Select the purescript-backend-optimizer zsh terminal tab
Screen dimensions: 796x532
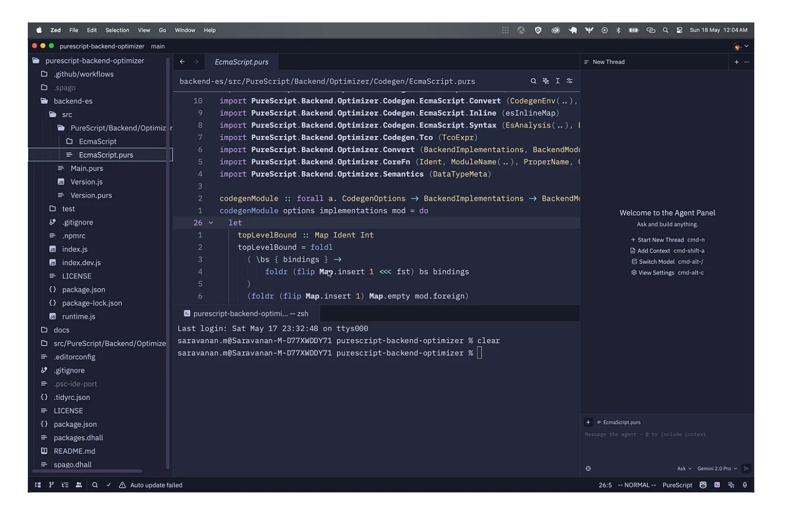click(246, 314)
